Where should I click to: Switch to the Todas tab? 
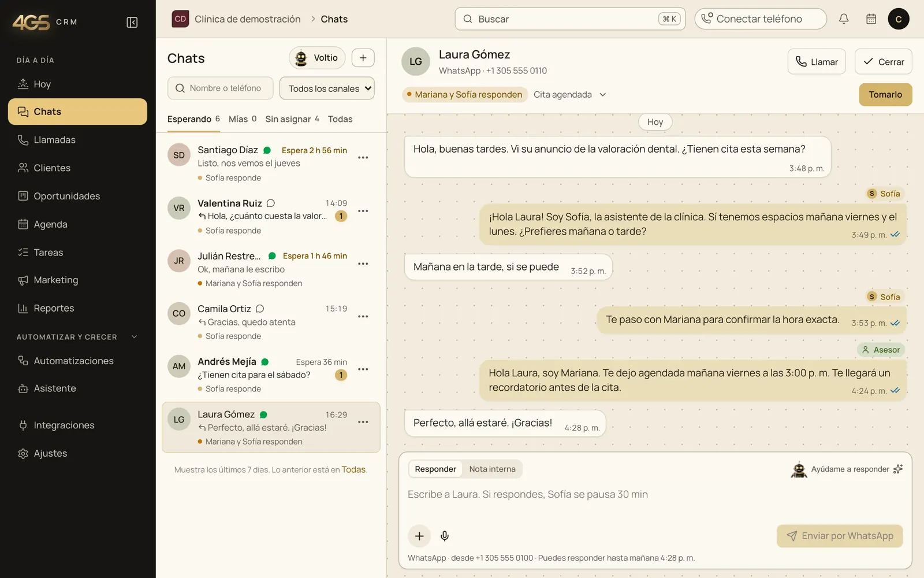tap(340, 119)
